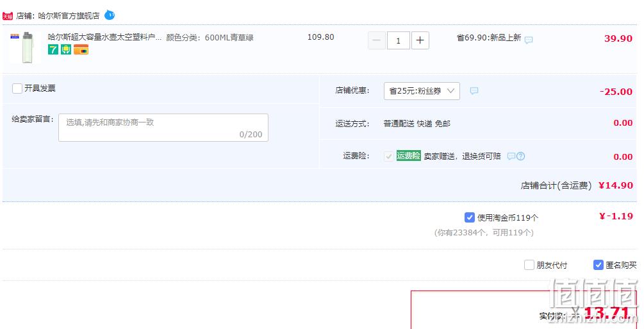Click the 颜色分类：600ML青草绿 text

click(x=210, y=37)
